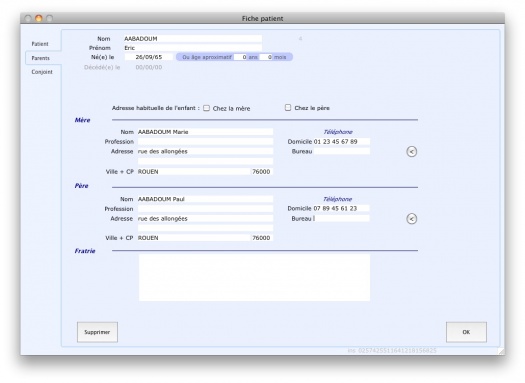Click the mother's Profession field
The height and width of the screenshot is (383, 525).
205,142
